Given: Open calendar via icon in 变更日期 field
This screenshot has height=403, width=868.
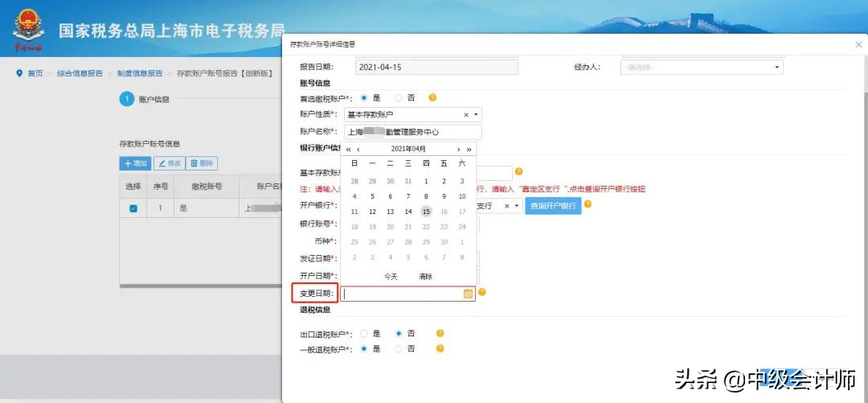Looking at the screenshot, I should (x=468, y=294).
